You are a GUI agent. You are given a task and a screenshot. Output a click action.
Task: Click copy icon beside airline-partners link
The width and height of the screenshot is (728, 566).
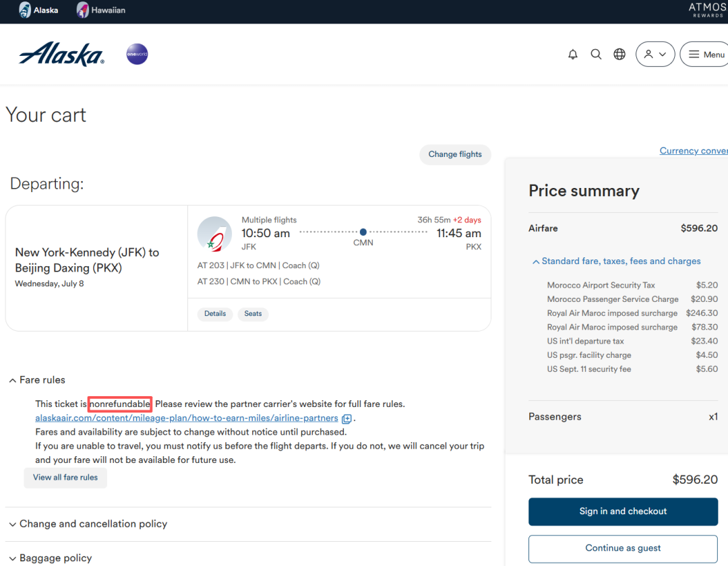pyautogui.click(x=346, y=418)
